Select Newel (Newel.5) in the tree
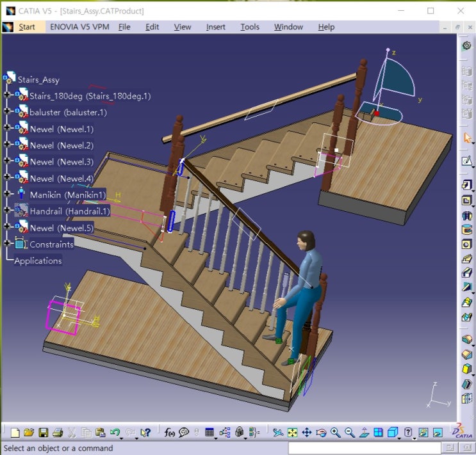 62,228
